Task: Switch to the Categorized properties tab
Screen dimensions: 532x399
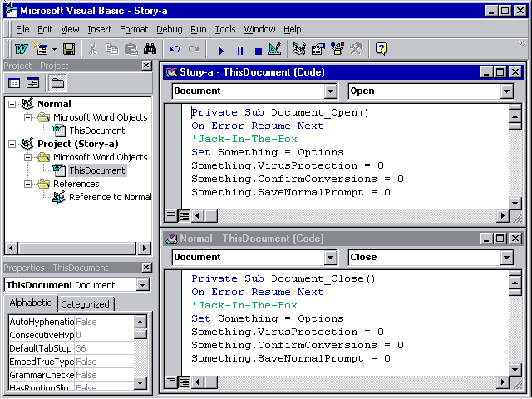Action: click(x=85, y=304)
